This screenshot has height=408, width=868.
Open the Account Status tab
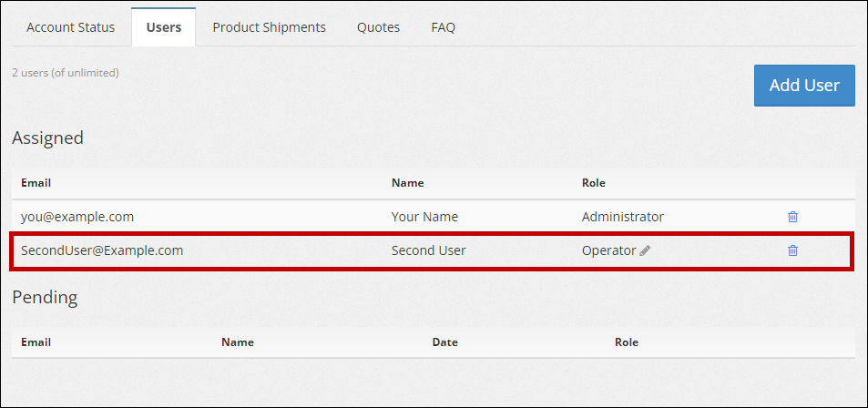71,27
